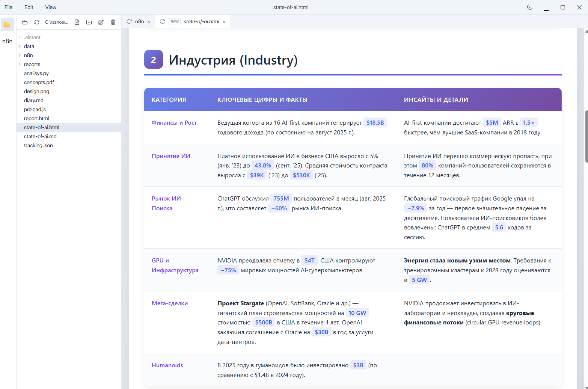588x389 pixels.
Task: Select the state-of-ai.html tab
Action: click(201, 21)
